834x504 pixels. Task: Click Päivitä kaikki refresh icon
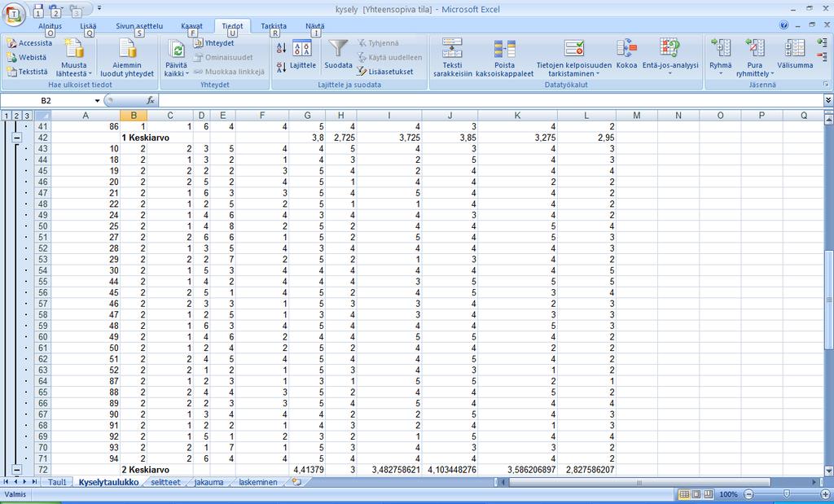(177, 50)
